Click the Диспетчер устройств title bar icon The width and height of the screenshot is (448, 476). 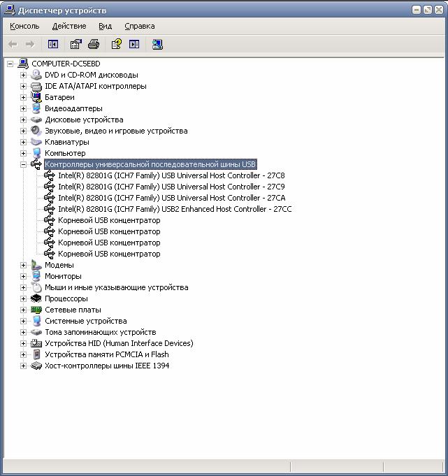(9, 10)
